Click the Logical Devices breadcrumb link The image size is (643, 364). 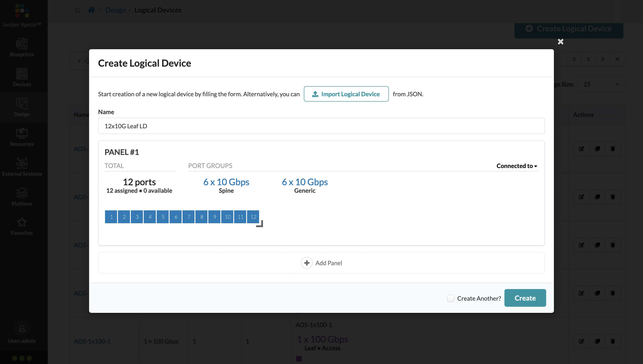158,10
